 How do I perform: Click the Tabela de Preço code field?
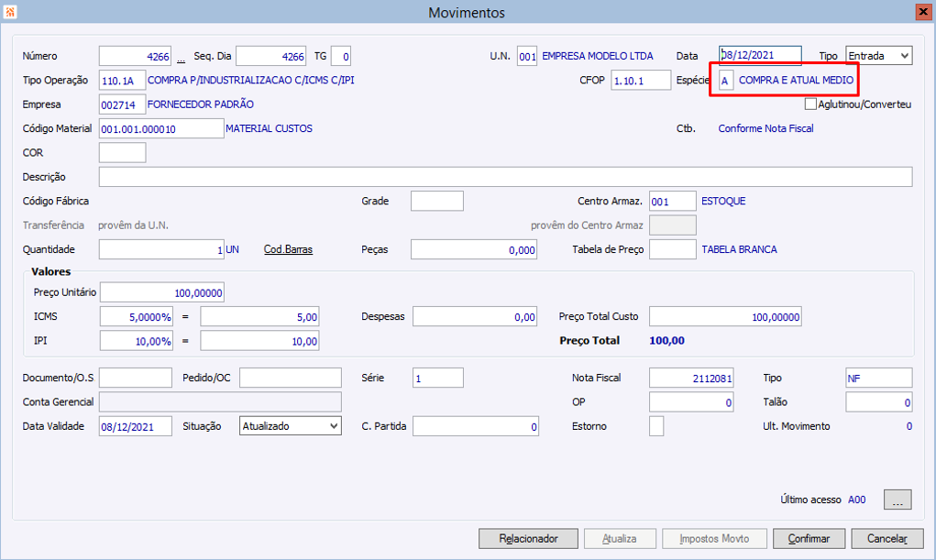(673, 249)
